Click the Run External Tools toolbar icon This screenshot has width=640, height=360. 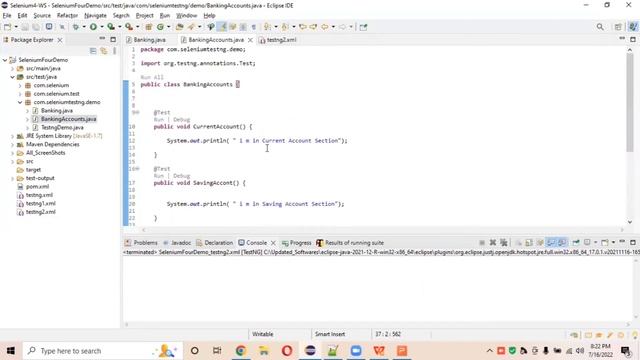pos(129,27)
